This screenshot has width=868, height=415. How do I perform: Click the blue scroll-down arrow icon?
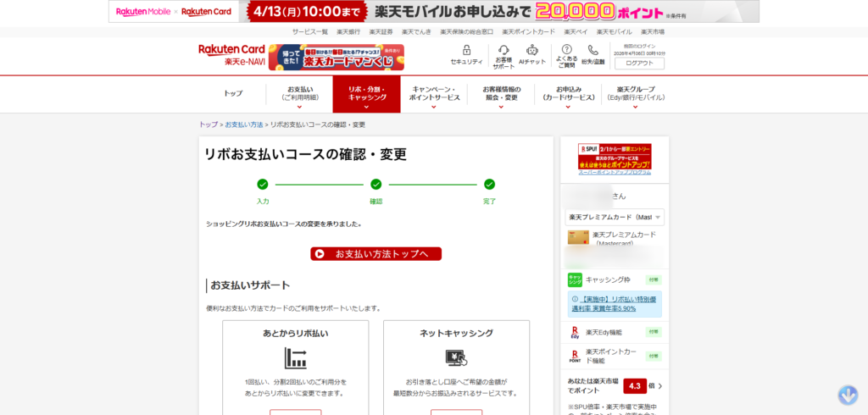pos(848,395)
